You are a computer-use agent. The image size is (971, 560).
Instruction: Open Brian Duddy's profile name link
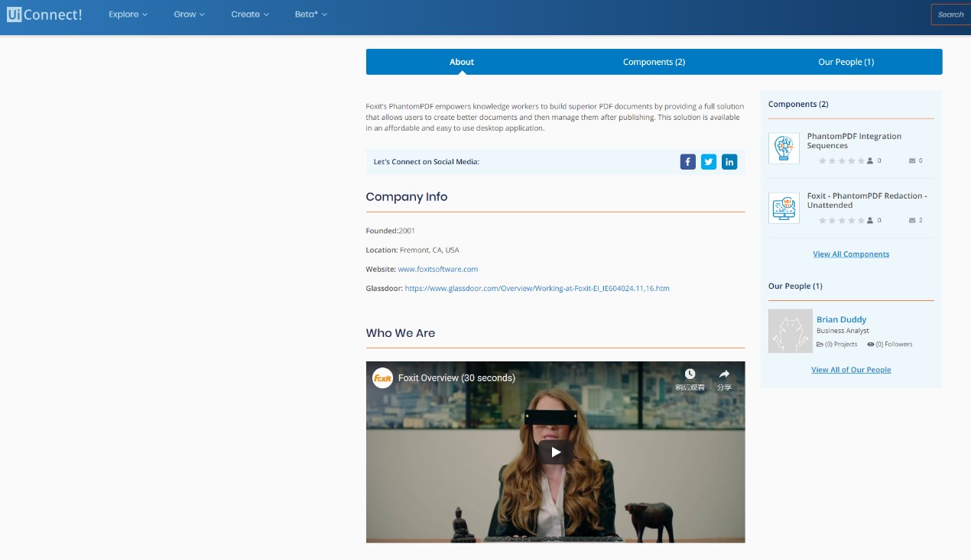point(841,319)
